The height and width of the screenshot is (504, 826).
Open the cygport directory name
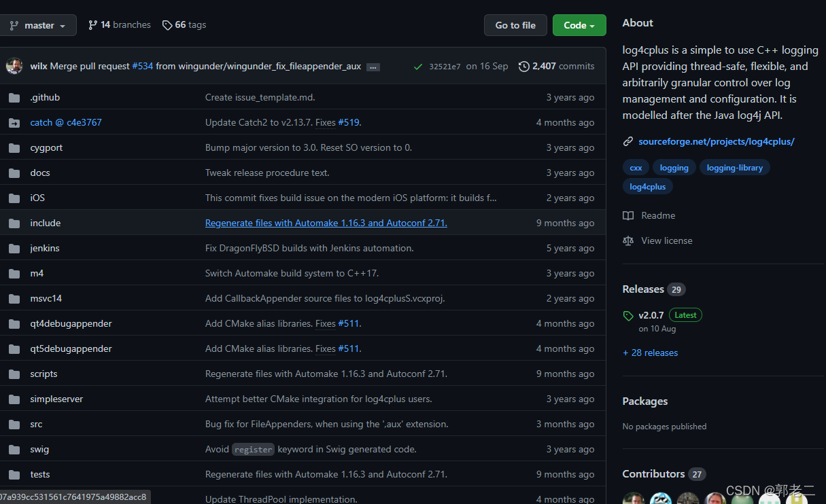tap(46, 148)
